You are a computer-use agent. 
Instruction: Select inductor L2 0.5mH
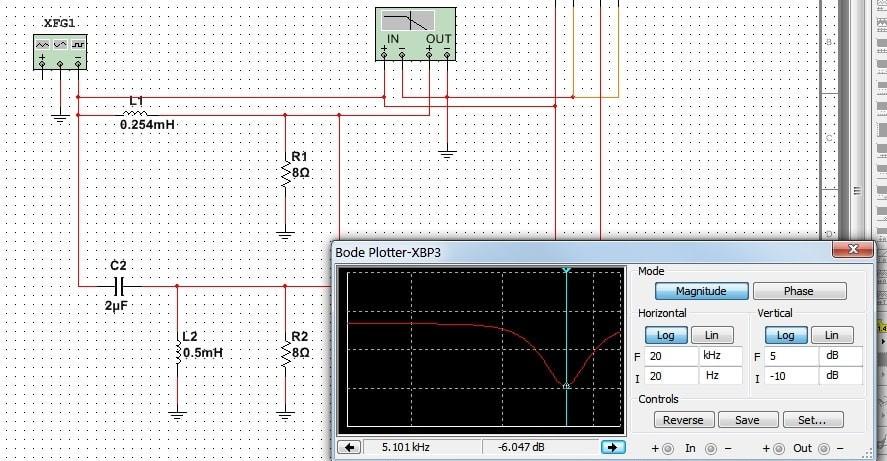(x=178, y=352)
